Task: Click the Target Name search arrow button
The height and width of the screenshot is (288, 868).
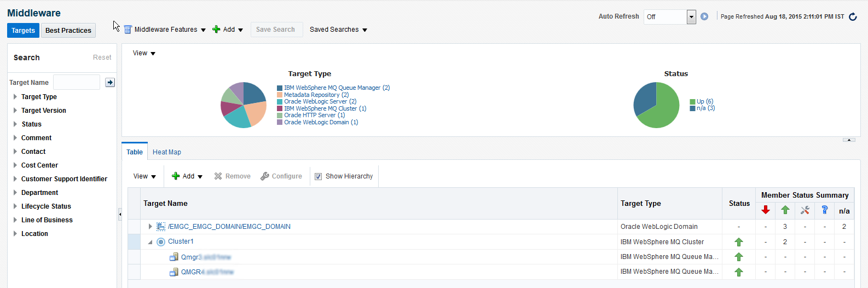Action: [x=110, y=82]
